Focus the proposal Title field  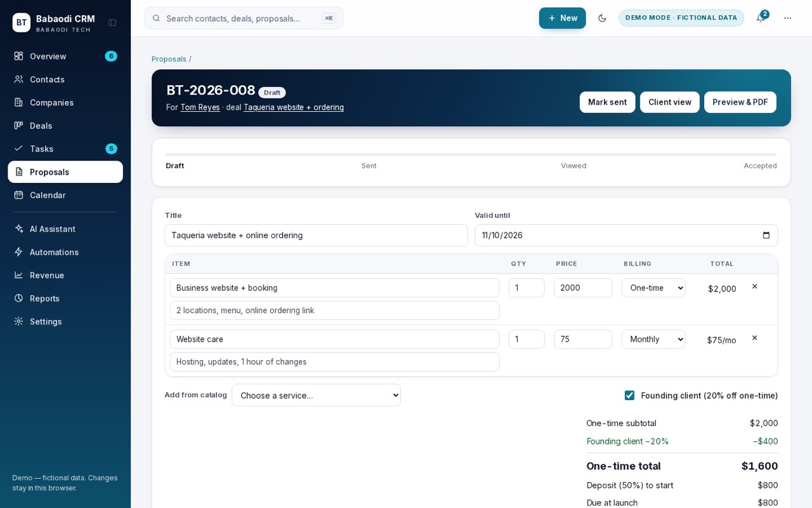tap(316, 236)
